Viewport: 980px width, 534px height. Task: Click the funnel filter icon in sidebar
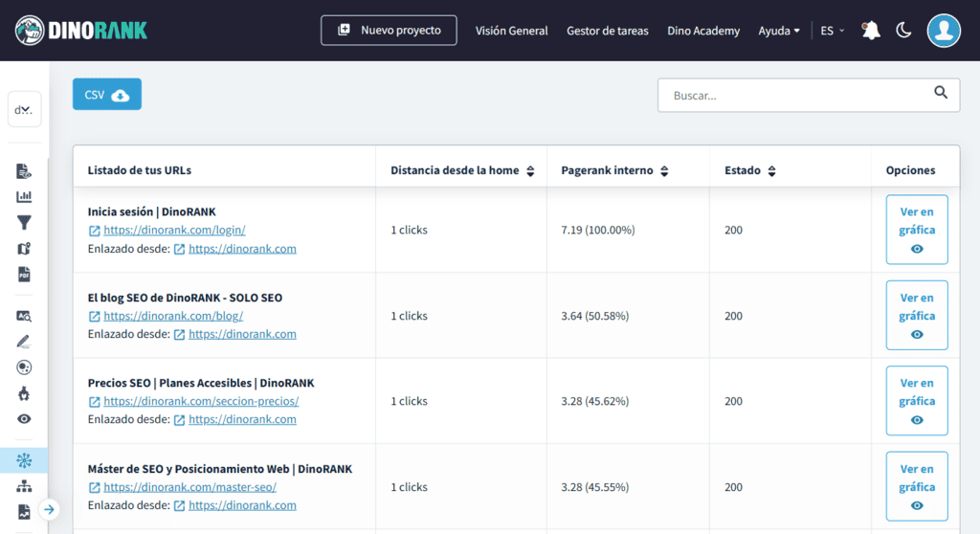(25, 222)
